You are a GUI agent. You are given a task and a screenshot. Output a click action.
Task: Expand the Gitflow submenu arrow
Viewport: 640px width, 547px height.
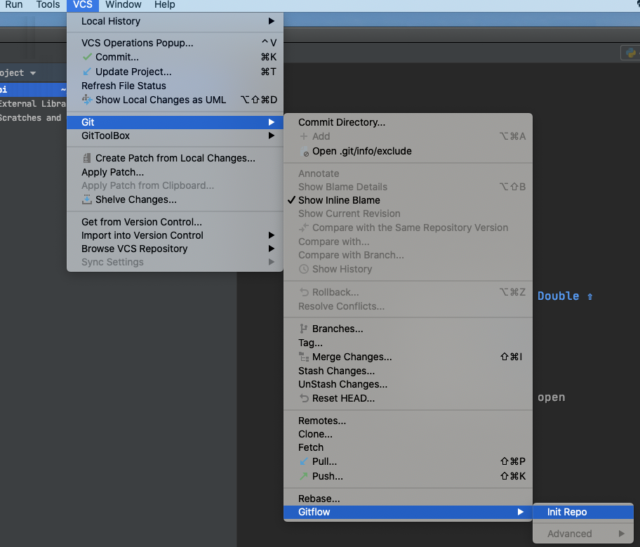point(520,512)
